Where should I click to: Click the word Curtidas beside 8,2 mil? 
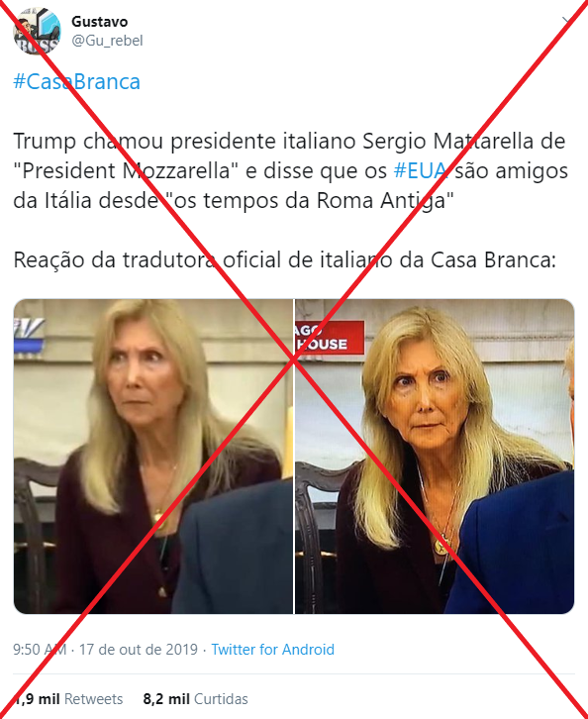221,699
